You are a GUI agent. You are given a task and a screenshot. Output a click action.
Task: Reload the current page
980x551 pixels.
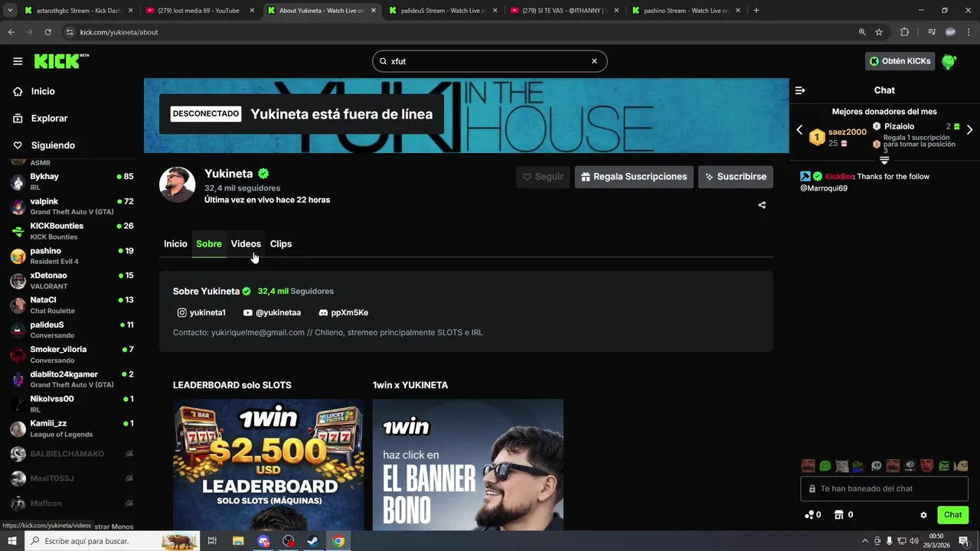coord(47,32)
